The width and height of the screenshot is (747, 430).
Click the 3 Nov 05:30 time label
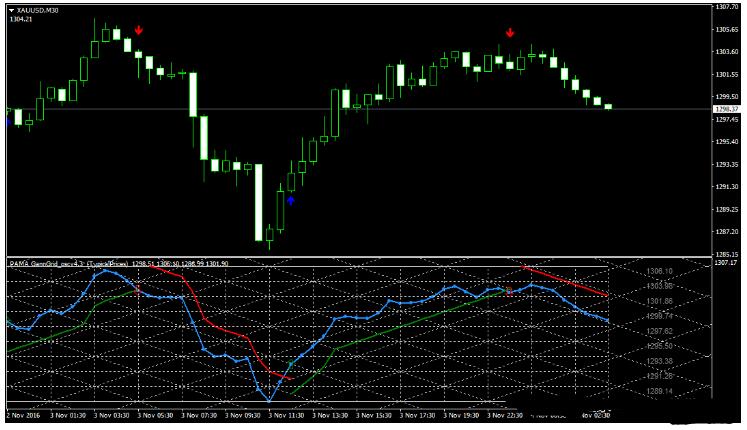pos(155,415)
